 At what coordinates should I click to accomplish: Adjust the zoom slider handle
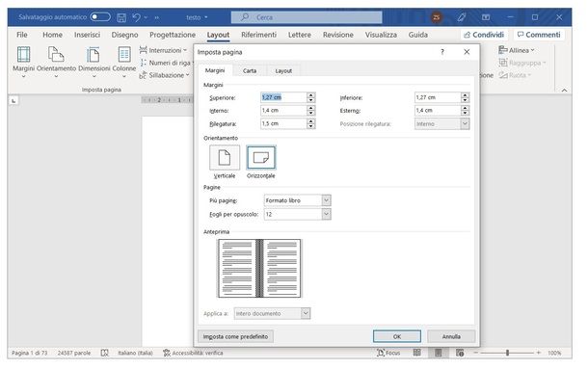[507, 353]
